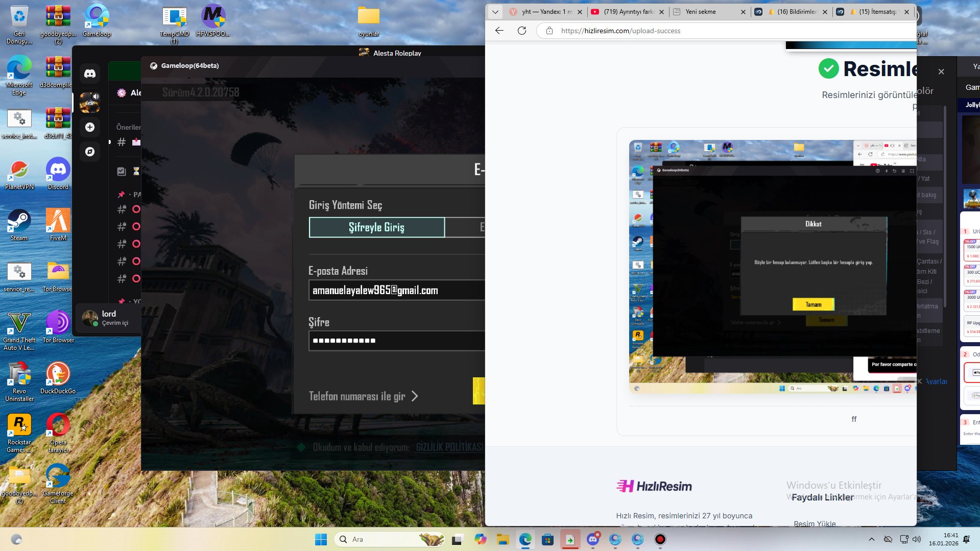Viewport: 980px width, 551px height.
Task: Go back in the Edge browser
Action: [499, 31]
